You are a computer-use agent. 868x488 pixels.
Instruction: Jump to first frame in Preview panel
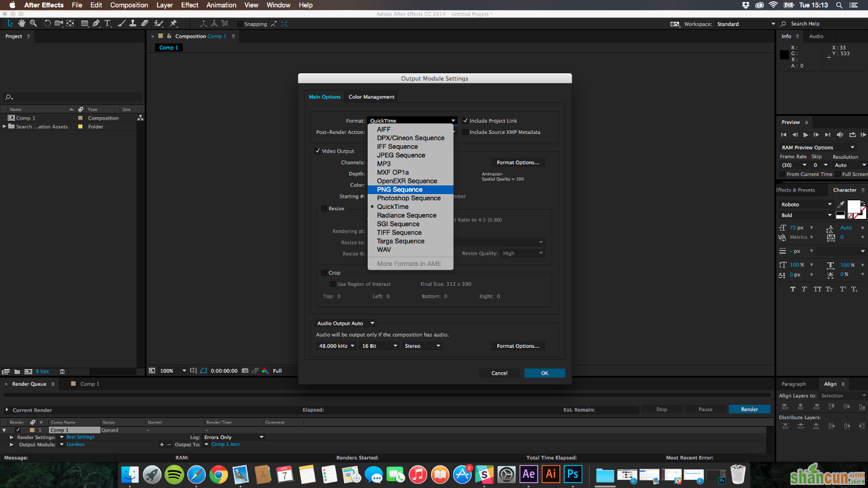point(784,135)
